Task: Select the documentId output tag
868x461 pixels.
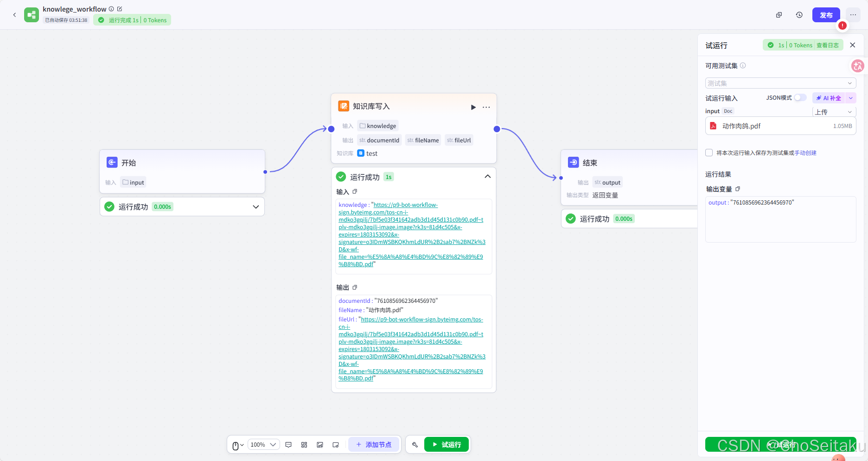Action: (x=379, y=140)
